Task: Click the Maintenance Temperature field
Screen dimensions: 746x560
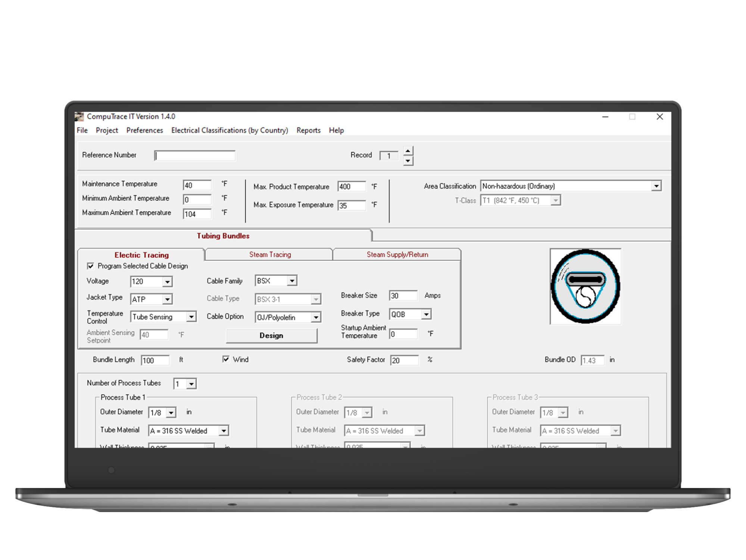Action: point(197,185)
